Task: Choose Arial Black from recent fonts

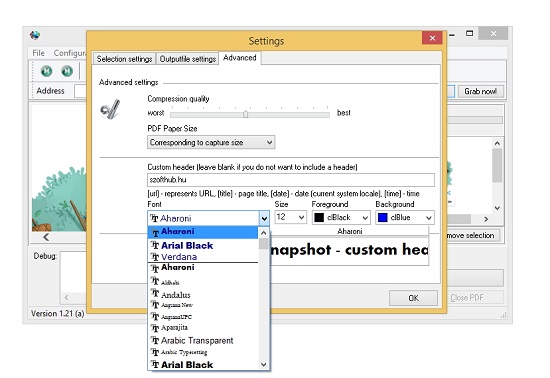Action: point(203,245)
